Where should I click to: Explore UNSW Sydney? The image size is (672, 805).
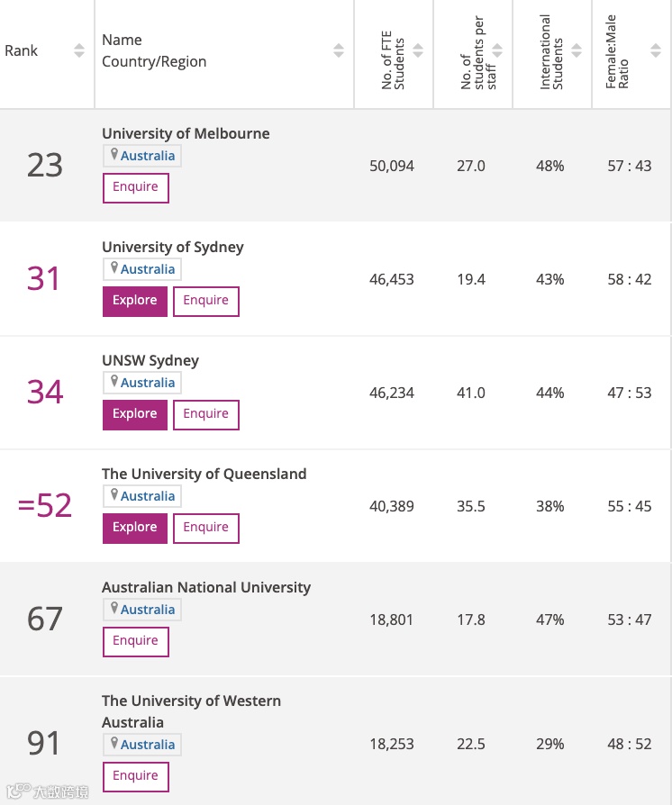pos(135,415)
